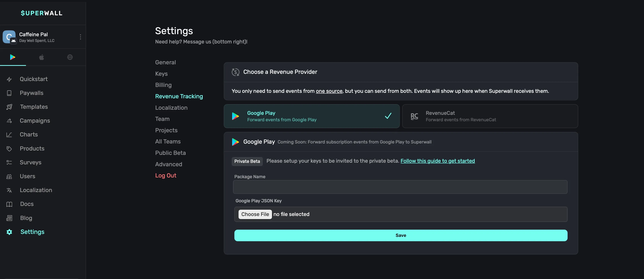The image size is (644, 279).
Task: Go to Surveys
Action: coord(31,162)
